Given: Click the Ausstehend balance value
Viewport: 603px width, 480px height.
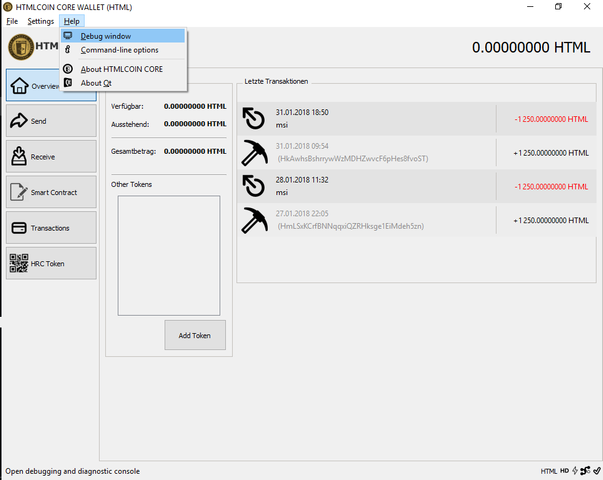Looking at the screenshot, I should click(x=195, y=124).
